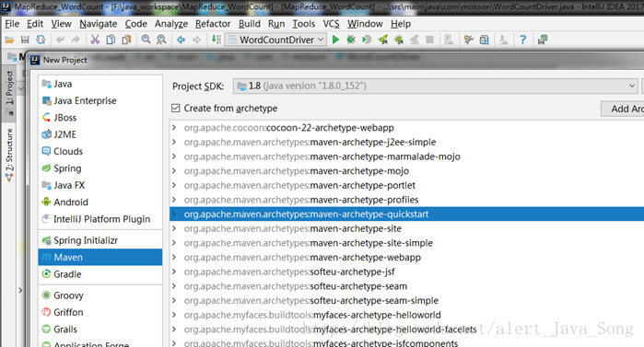This screenshot has width=644, height=347.
Task: Open the 1: Project tool window tab
Action: [x=9, y=93]
